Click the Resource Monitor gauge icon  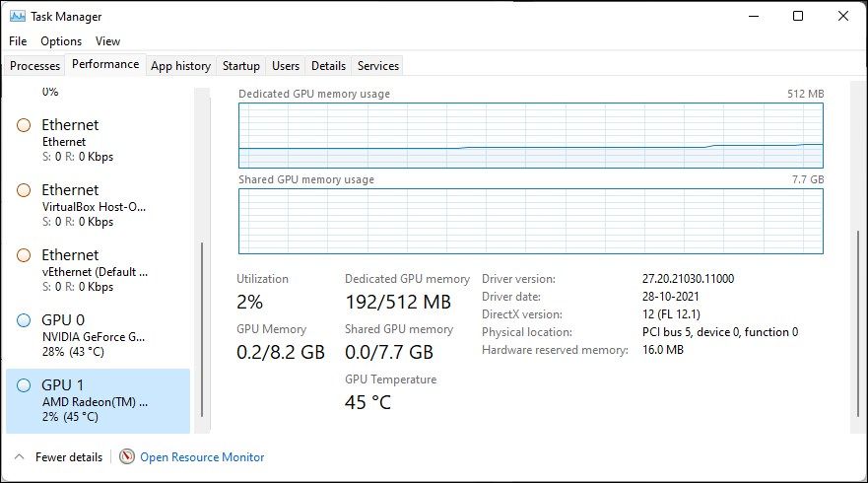pos(127,456)
